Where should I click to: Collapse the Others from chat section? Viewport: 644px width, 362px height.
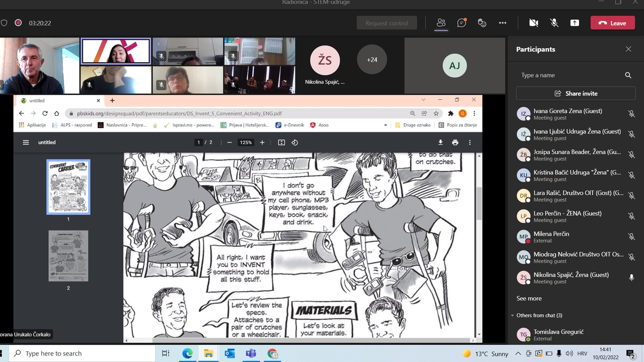(513, 315)
